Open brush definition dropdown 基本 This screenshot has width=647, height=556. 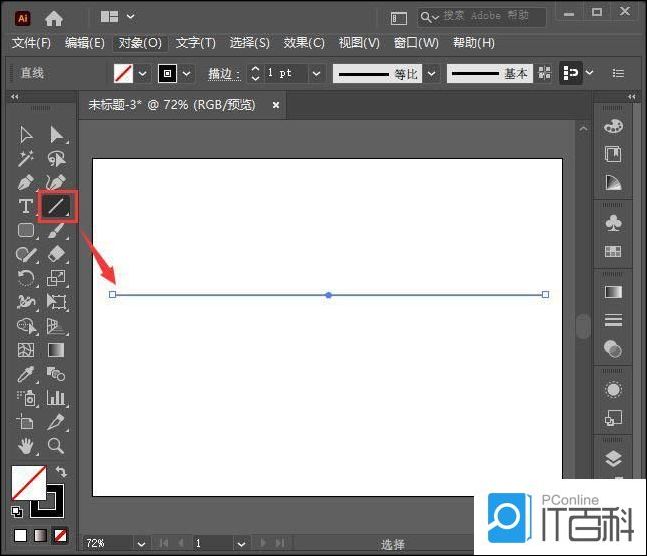click(489, 73)
